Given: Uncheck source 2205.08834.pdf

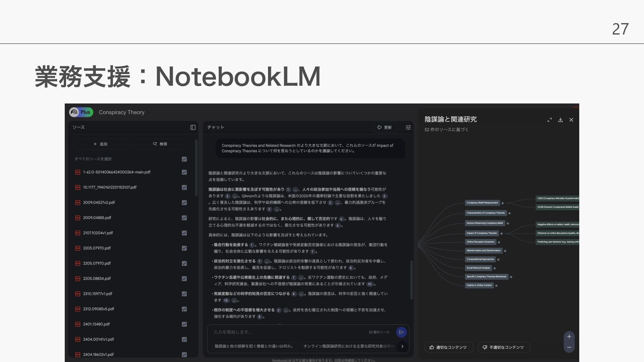Looking at the screenshot, I should click(x=184, y=279).
